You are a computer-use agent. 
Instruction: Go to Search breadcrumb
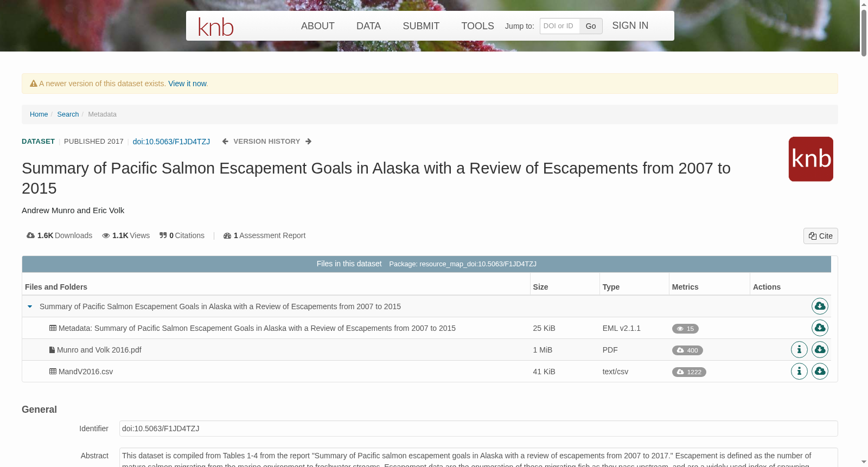coord(68,114)
